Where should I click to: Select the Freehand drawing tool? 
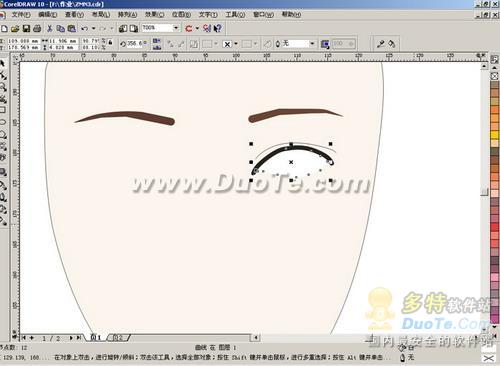tap(3, 99)
